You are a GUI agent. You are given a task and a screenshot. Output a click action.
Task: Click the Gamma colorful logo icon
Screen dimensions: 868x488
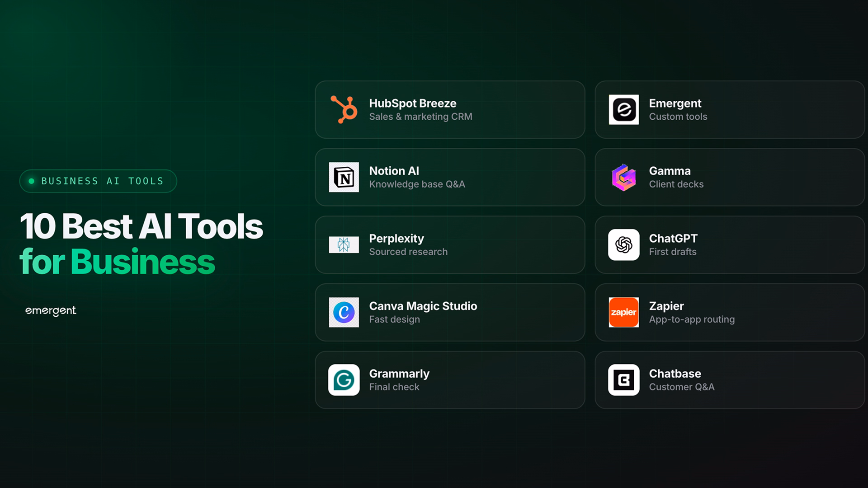(623, 177)
